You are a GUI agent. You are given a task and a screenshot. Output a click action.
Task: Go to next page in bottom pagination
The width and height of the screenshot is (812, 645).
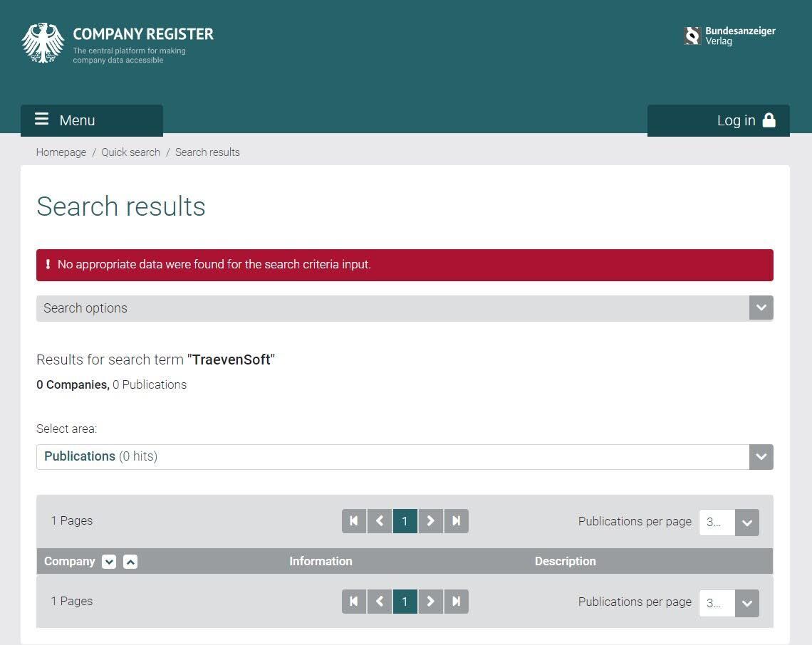click(430, 602)
